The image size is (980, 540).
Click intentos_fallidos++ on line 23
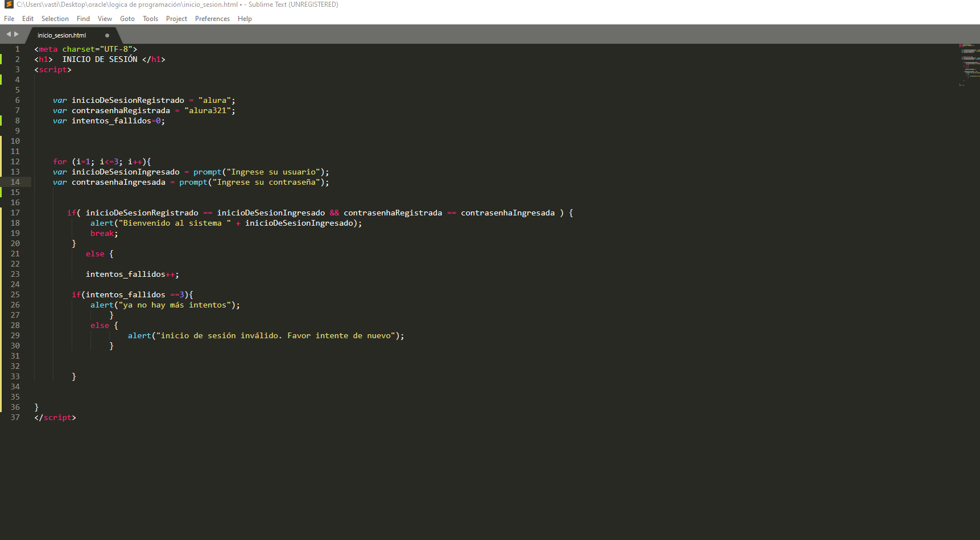tap(130, 274)
